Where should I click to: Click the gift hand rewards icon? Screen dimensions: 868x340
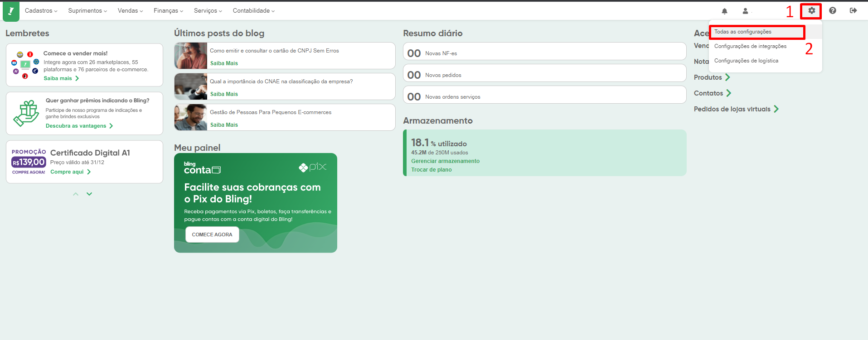click(26, 113)
